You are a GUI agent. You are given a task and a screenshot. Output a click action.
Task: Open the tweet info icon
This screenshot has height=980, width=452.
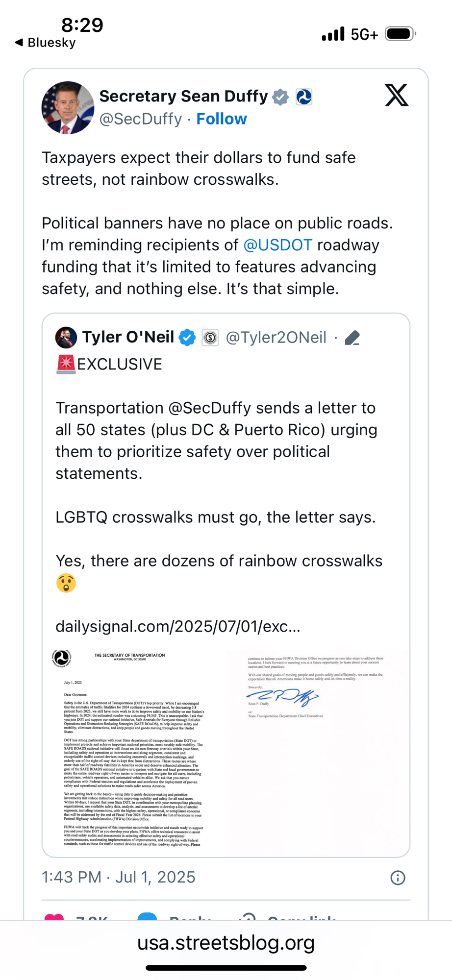click(398, 878)
